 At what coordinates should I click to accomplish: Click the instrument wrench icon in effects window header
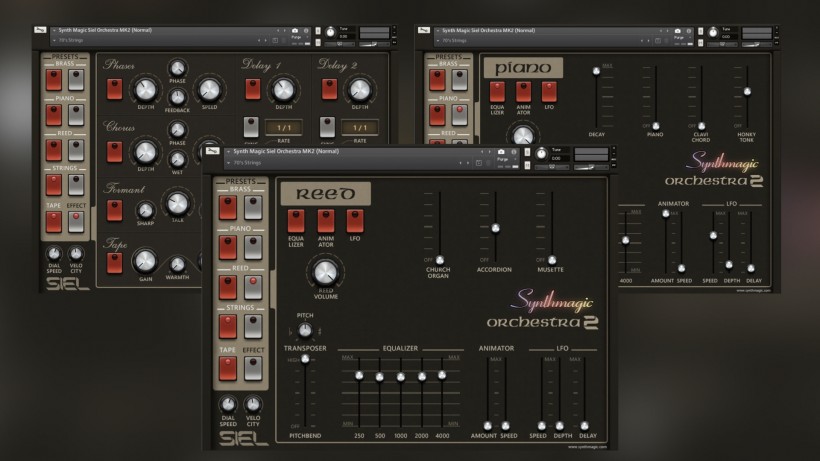click(40, 30)
